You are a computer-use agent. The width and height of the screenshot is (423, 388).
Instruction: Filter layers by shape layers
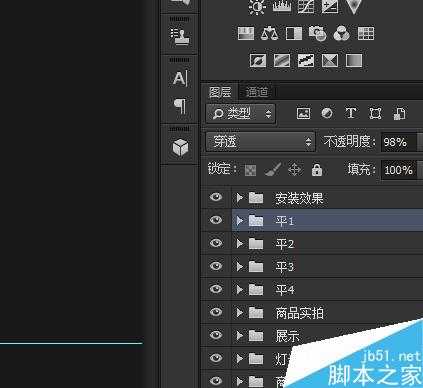tap(375, 113)
